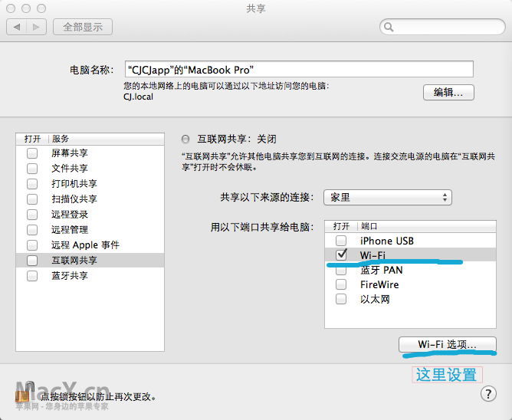Tick the 扫描仪共享 checkbox
The image size is (512, 420).
(x=32, y=199)
